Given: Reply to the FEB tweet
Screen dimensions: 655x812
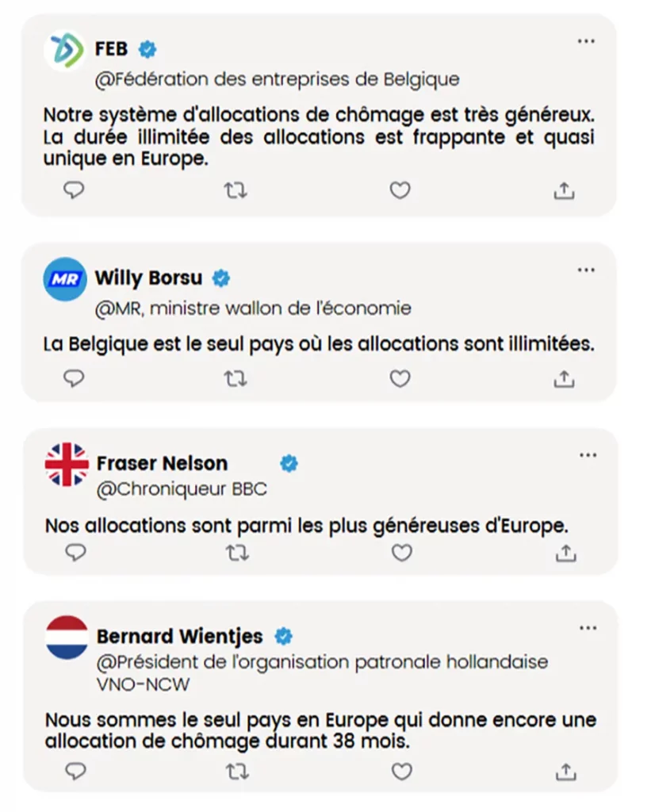Looking at the screenshot, I should tap(74, 190).
